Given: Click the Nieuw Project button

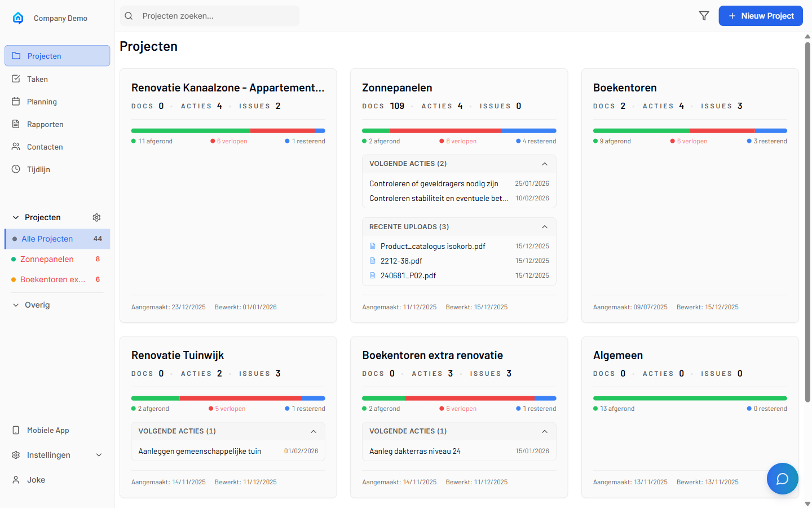Looking at the screenshot, I should coord(761,16).
